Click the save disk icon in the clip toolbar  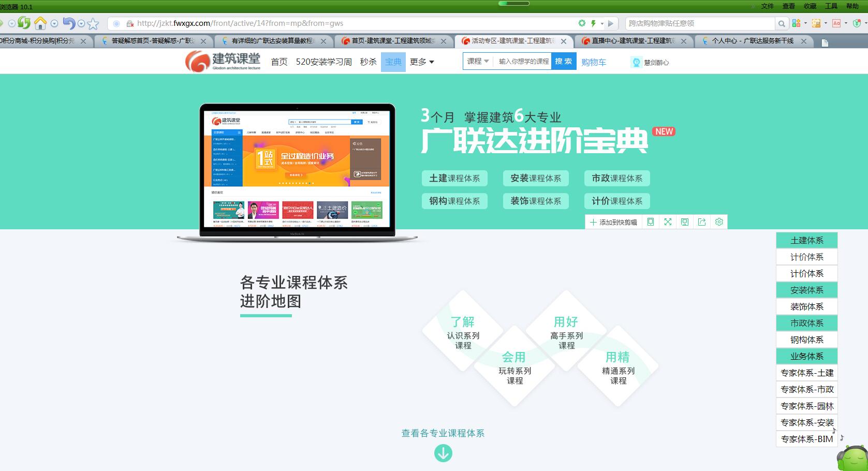[x=685, y=222]
